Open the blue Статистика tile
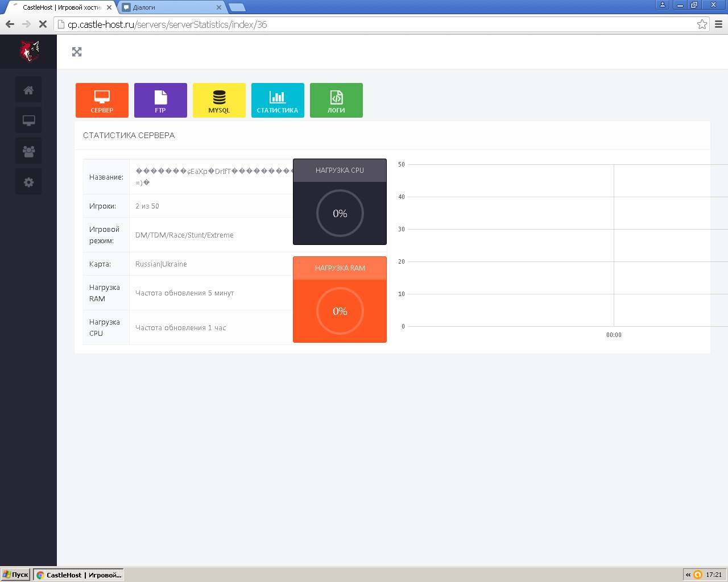Image resolution: width=728 pixels, height=582 pixels. coord(278,101)
